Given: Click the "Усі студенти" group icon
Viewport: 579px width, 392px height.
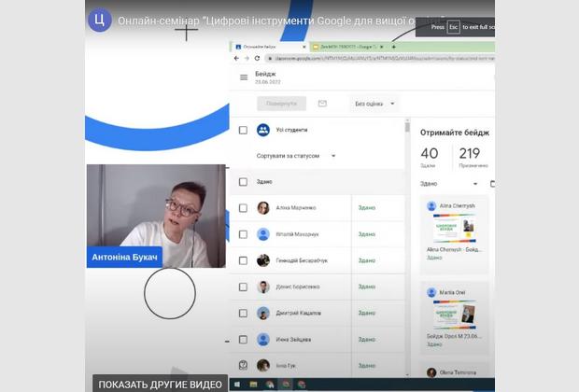Looking at the screenshot, I should tap(263, 131).
